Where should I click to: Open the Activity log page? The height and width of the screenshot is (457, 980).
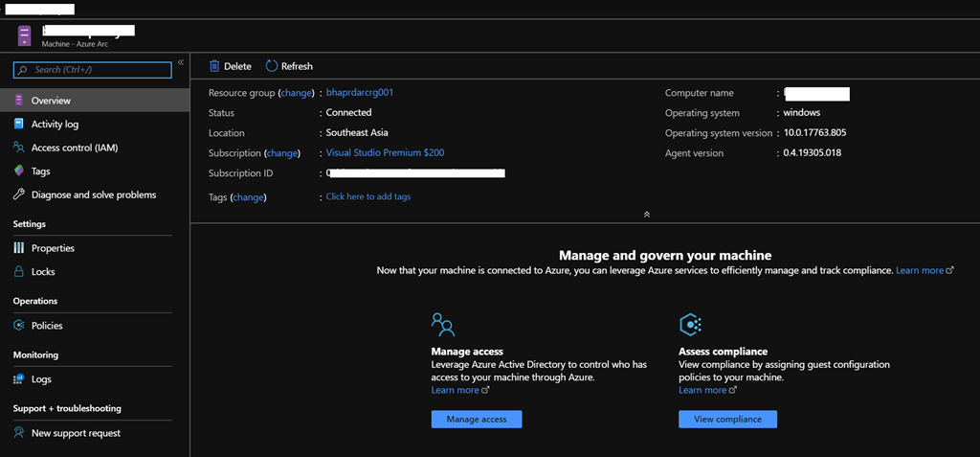coord(55,125)
